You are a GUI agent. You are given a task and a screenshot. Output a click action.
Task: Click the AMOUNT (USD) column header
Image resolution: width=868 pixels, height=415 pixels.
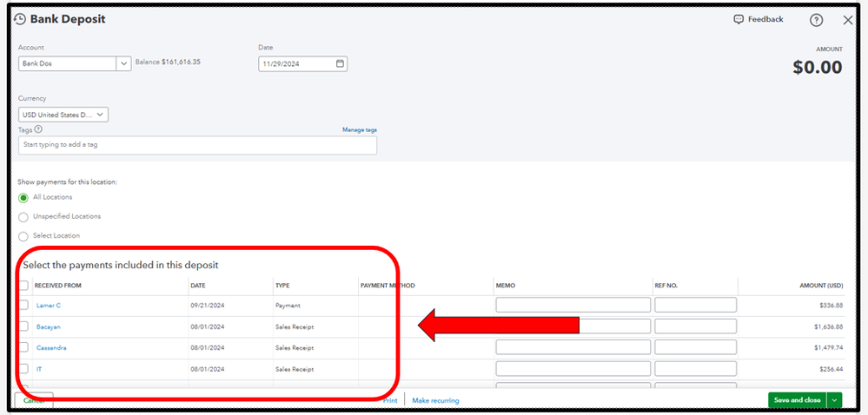821,287
